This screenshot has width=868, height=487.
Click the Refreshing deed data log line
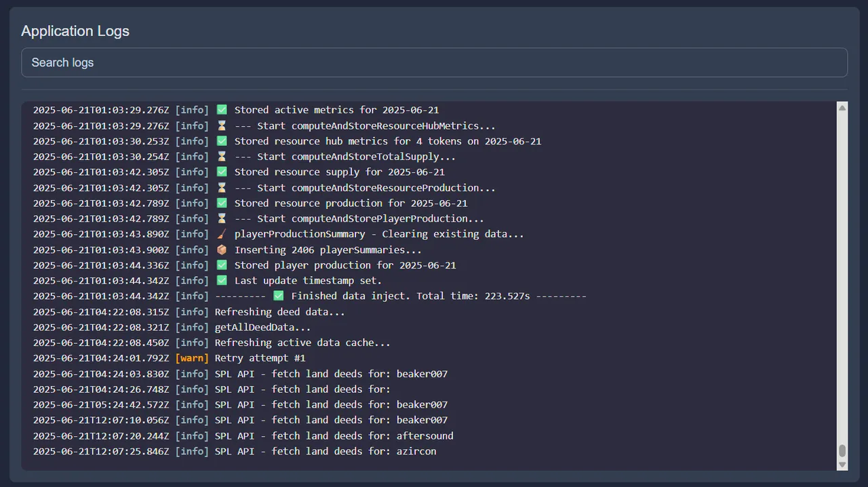(x=189, y=312)
